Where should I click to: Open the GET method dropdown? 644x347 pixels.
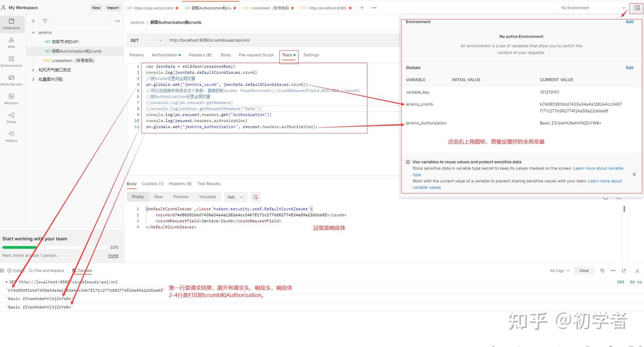[x=146, y=40]
